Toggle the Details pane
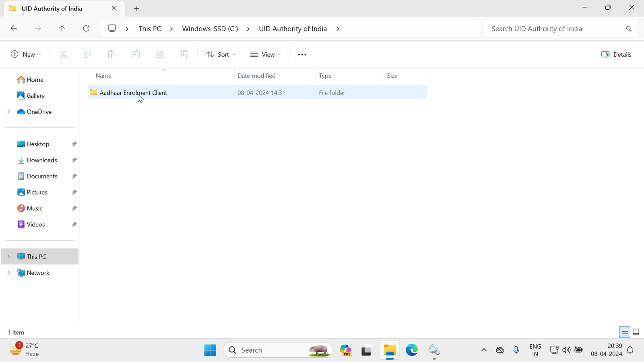Viewport: 644px width, 362px height. [x=616, y=54]
